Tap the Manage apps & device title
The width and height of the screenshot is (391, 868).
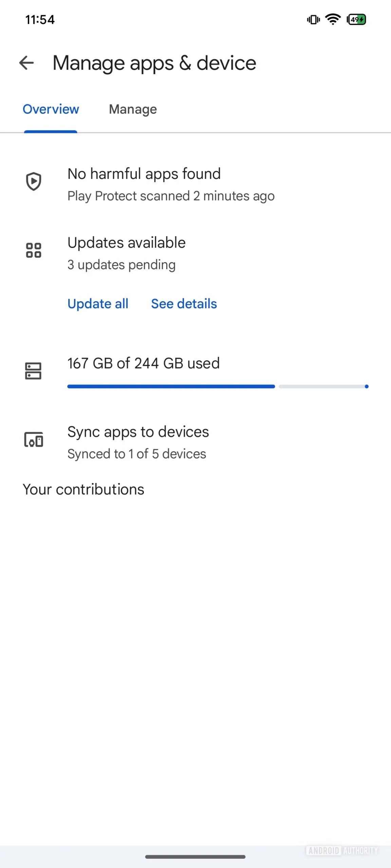154,63
